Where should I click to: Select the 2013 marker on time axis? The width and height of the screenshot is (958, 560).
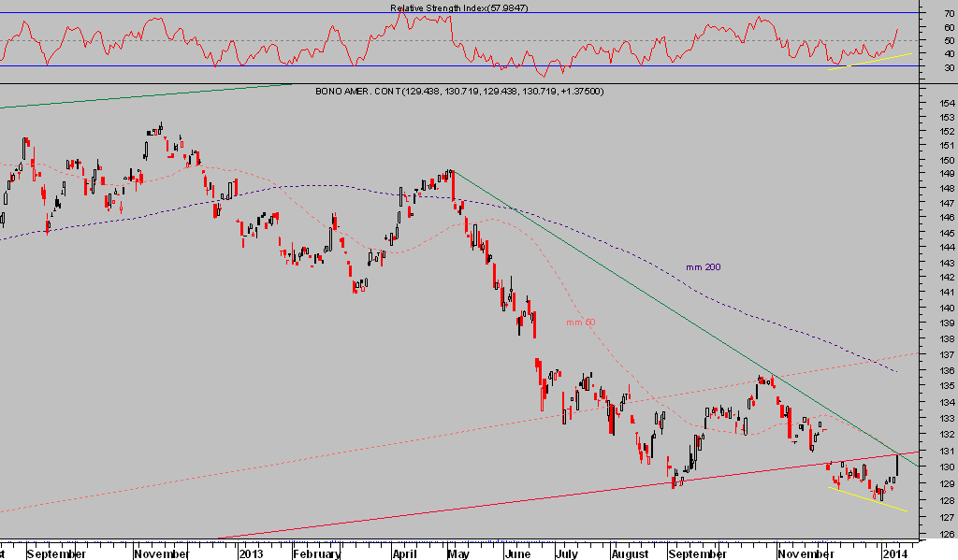(x=249, y=553)
